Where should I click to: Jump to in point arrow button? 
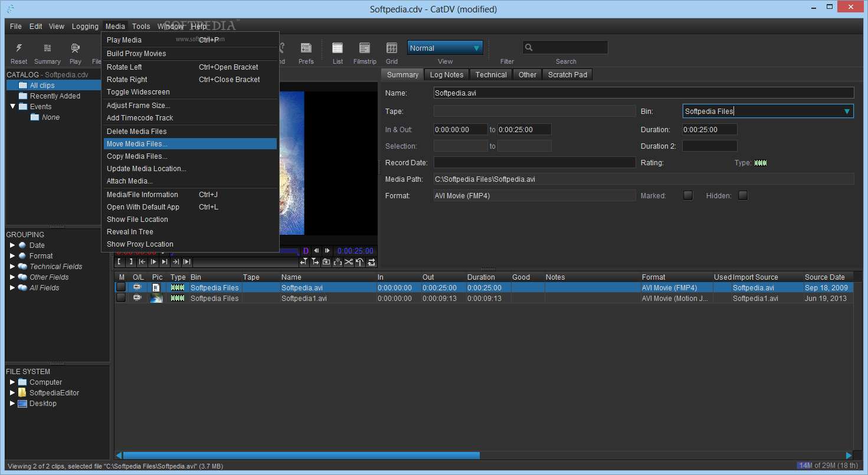click(142, 261)
